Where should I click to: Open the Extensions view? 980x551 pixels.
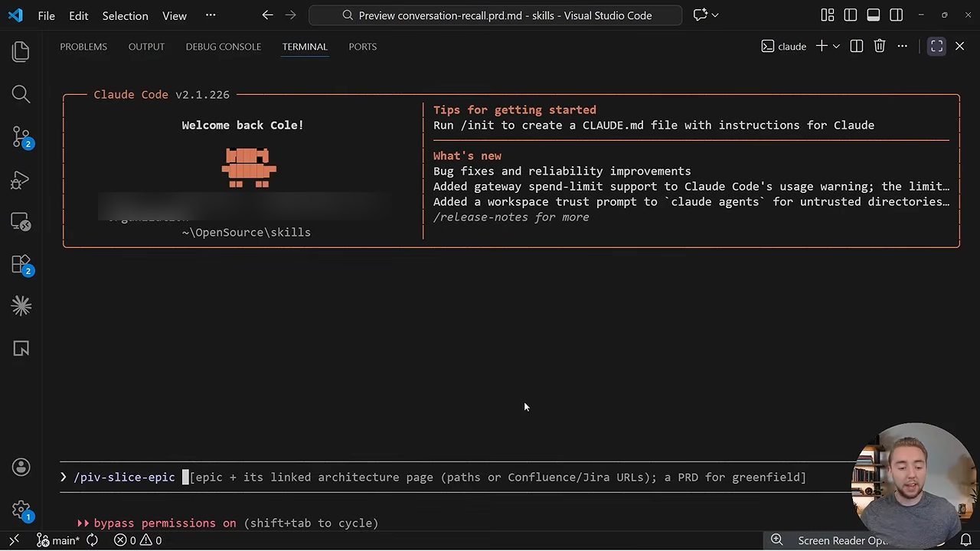[x=21, y=265]
